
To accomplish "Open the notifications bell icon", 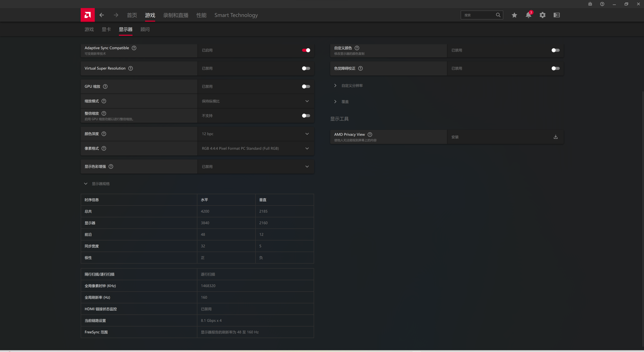I will tap(528, 15).
